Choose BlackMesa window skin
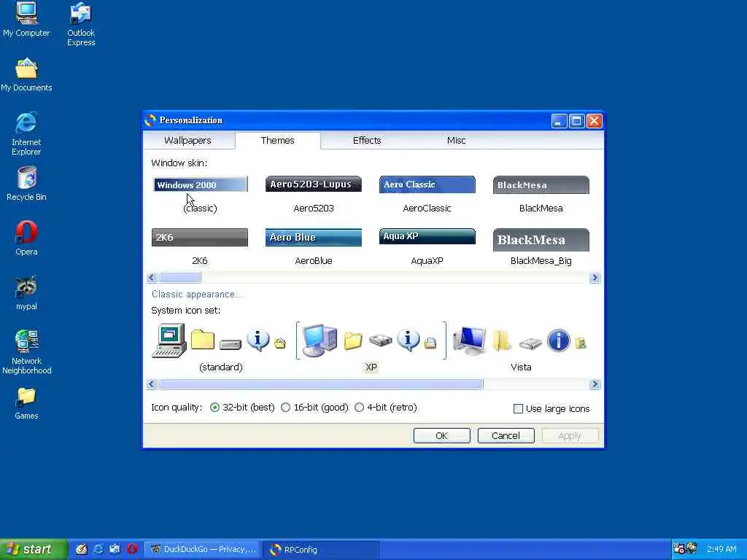The height and width of the screenshot is (560, 747). [x=541, y=195]
